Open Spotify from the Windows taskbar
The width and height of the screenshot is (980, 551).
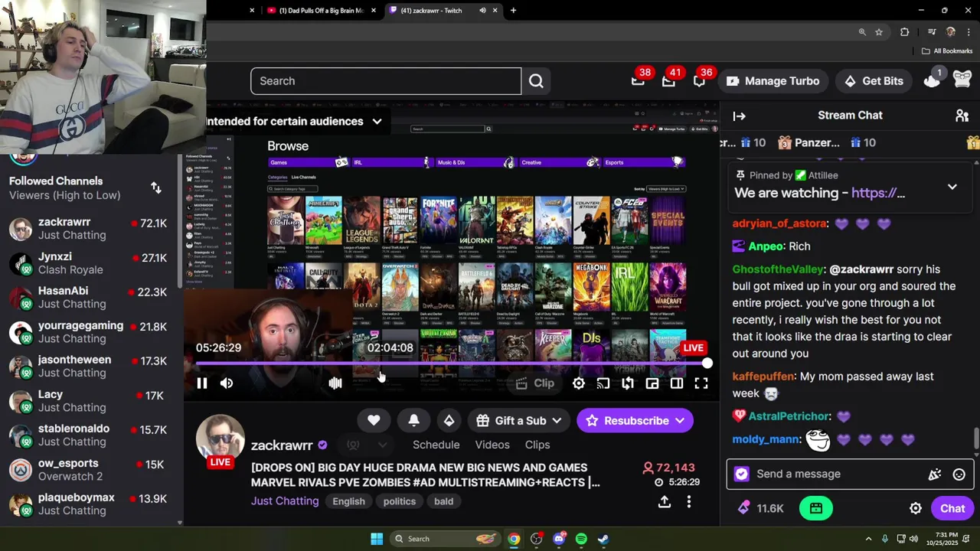pos(581,539)
